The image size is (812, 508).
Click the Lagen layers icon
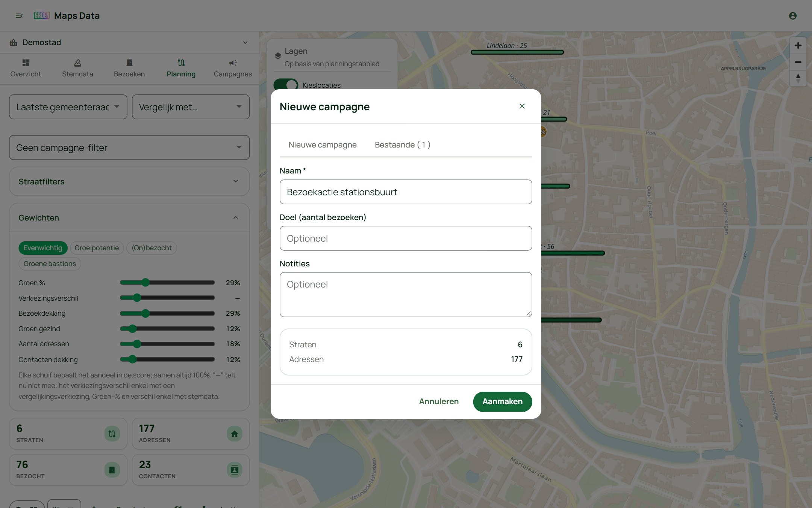278,56
